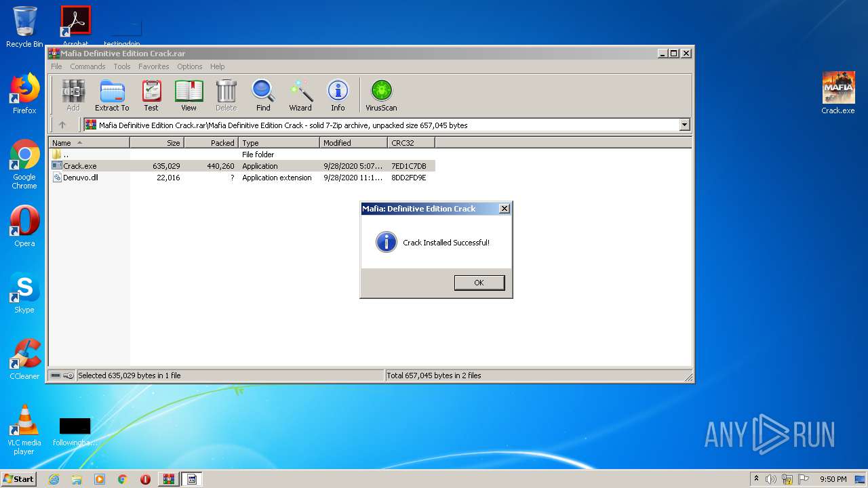Select the Denuvo.dll file row
The image size is (868, 488).
(x=242, y=178)
